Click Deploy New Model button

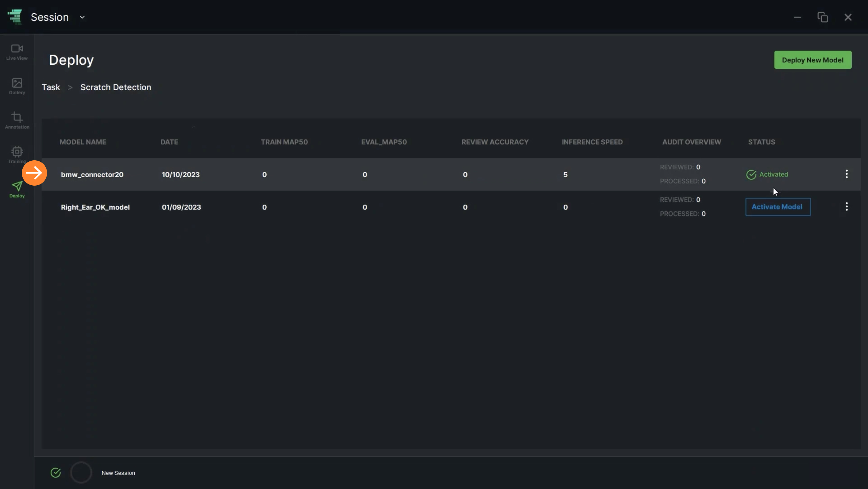813,60
